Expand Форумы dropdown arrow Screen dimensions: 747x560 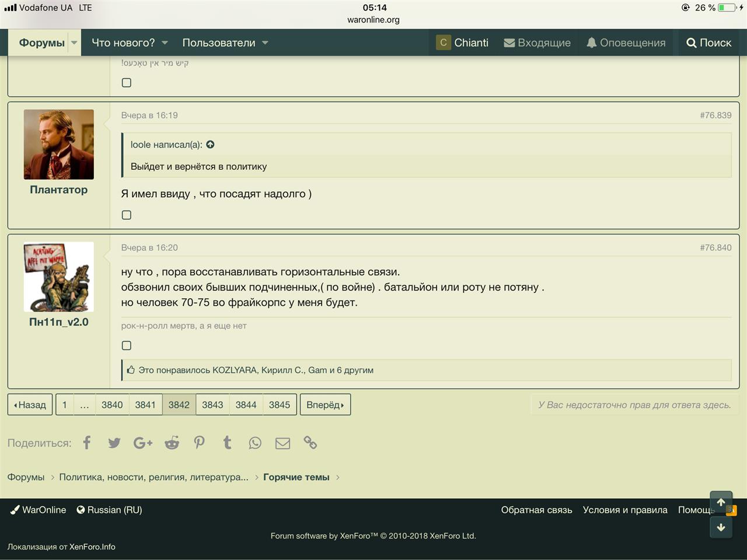74,43
